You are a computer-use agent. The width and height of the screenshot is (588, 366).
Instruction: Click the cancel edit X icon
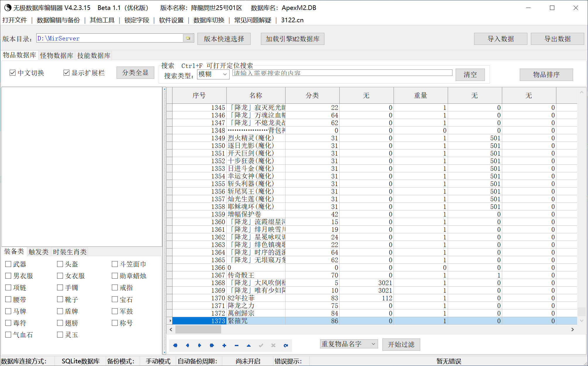click(273, 345)
